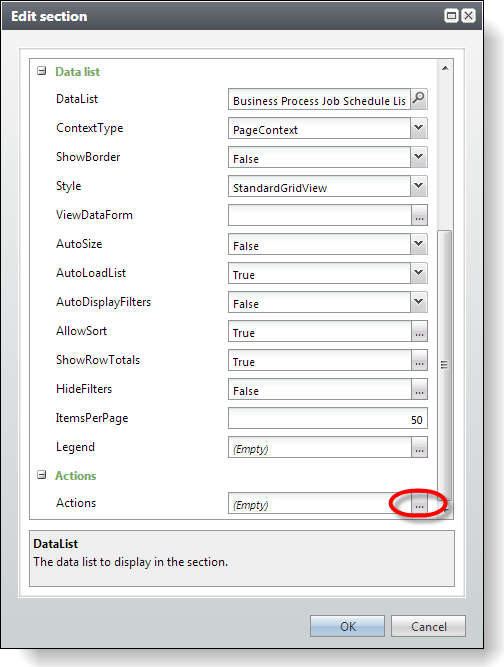Open the Actions ellipsis button circled in red
This screenshot has width=504, height=667.
pyautogui.click(x=419, y=504)
